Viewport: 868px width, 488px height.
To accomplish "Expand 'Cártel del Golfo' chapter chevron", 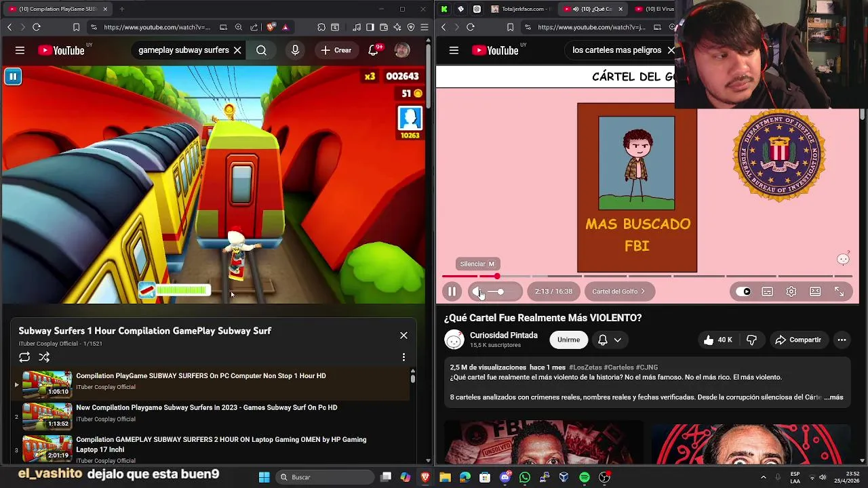I will click(x=643, y=291).
